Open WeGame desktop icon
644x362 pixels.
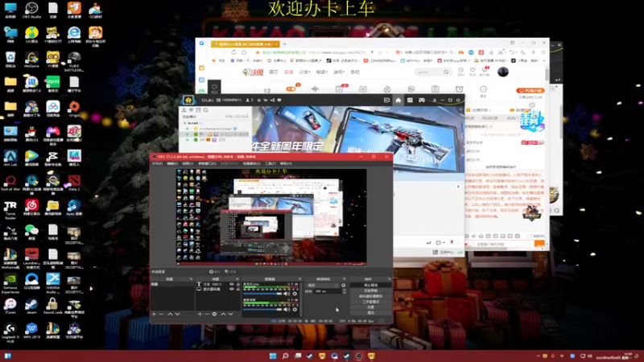click(x=31, y=60)
